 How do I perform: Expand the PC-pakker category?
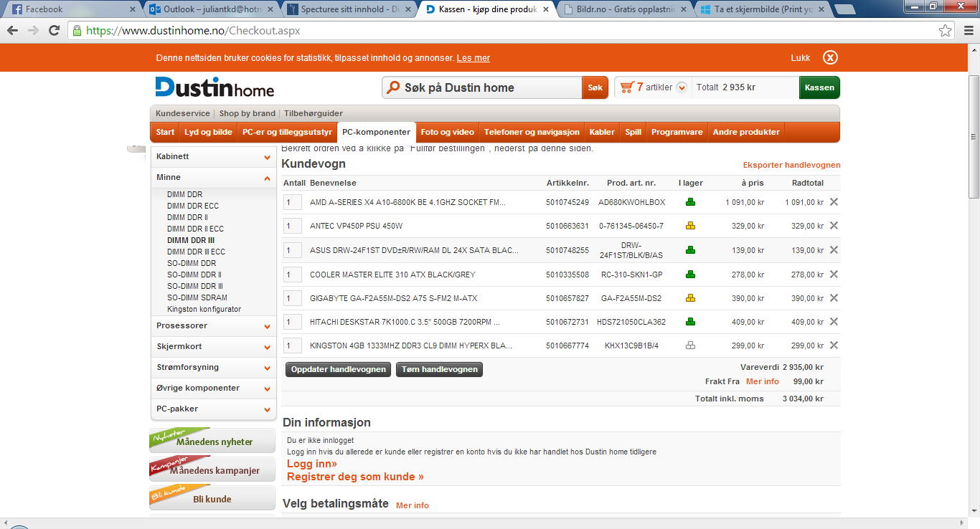[x=268, y=409]
